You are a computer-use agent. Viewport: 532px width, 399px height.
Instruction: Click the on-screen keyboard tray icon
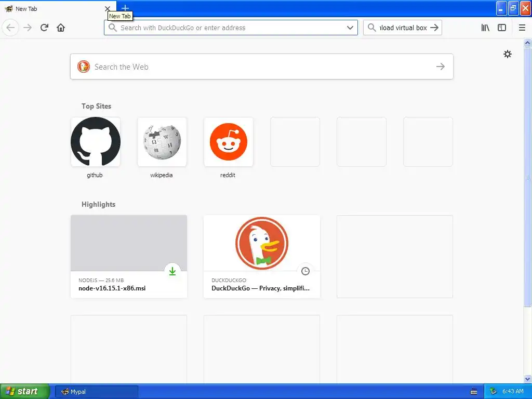click(x=474, y=392)
